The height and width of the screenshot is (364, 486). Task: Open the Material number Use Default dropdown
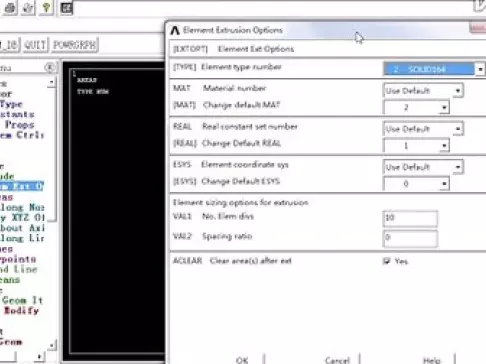[x=423, y=91]
